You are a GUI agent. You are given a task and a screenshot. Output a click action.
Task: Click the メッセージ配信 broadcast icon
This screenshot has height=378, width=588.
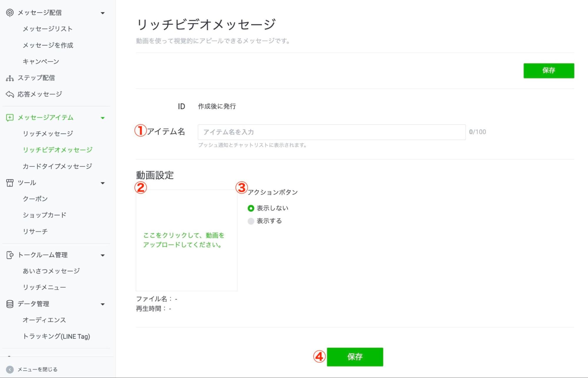(x=9, y=12)
